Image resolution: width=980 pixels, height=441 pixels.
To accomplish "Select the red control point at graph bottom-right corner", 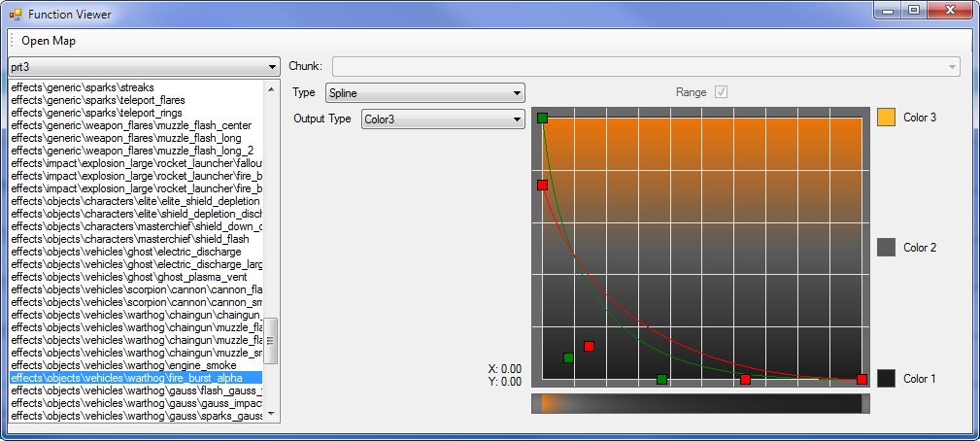I will pyautogui.click(x=862, y=379).
